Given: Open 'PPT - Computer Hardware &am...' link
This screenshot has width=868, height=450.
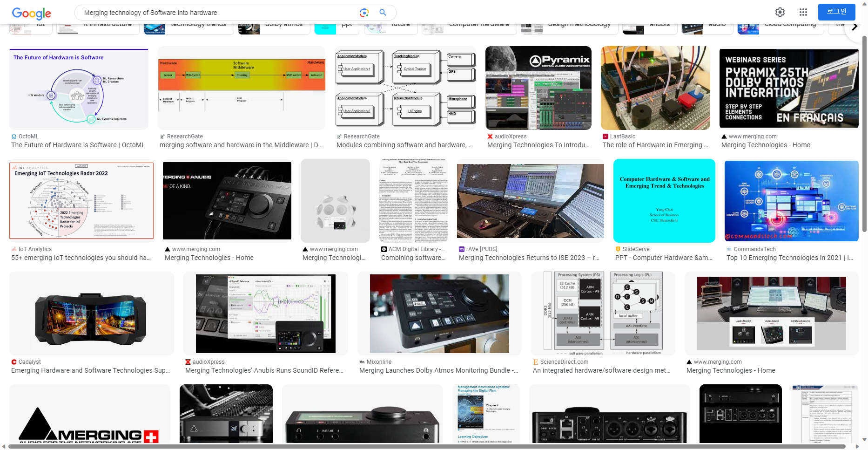Looking at the screenshot, I should point(664,258).
